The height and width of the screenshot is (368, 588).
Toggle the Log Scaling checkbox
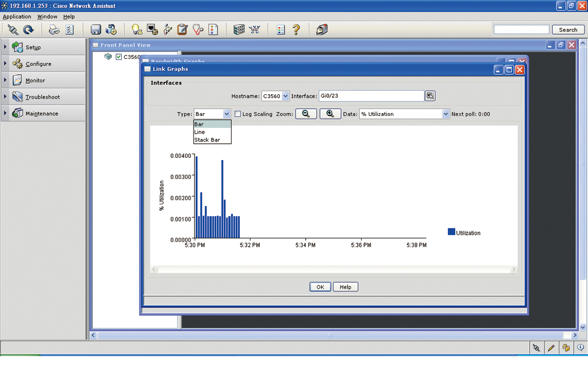point(238,114)
